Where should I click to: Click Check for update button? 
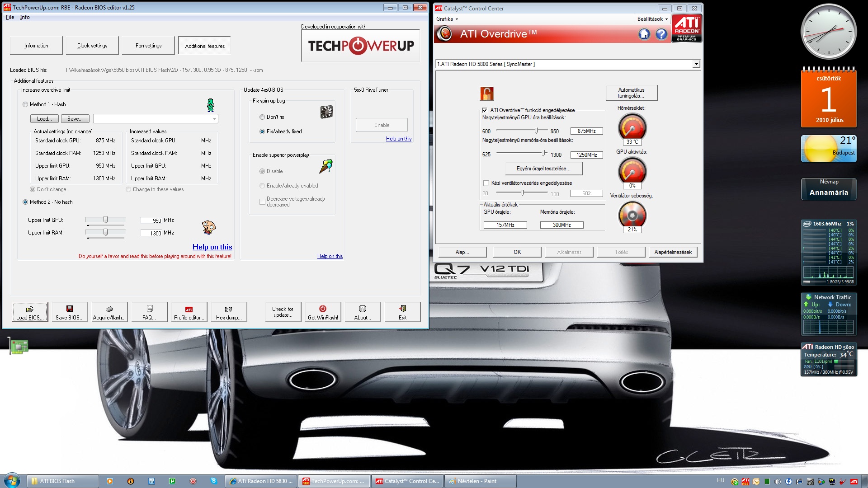point(283,312)
